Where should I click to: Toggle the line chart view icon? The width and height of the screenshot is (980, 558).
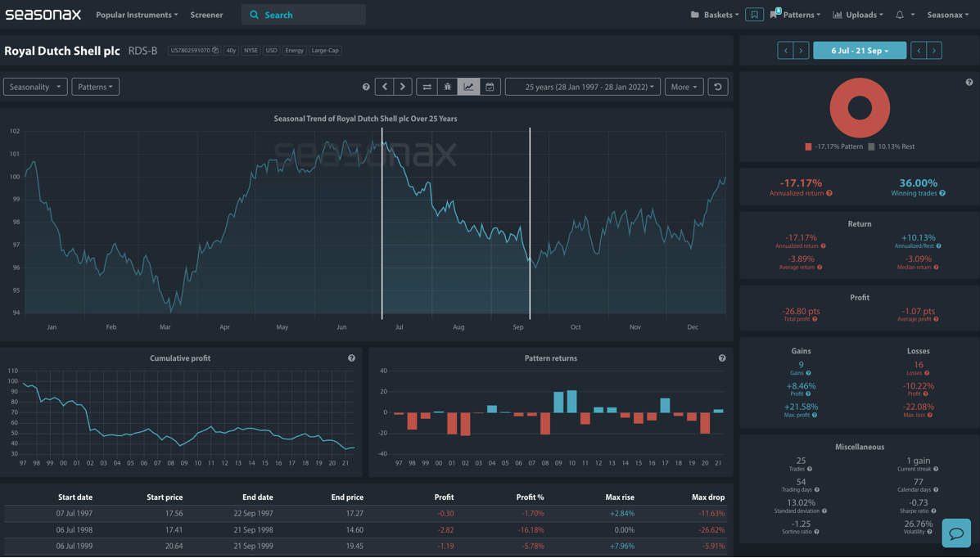point(469,87)
